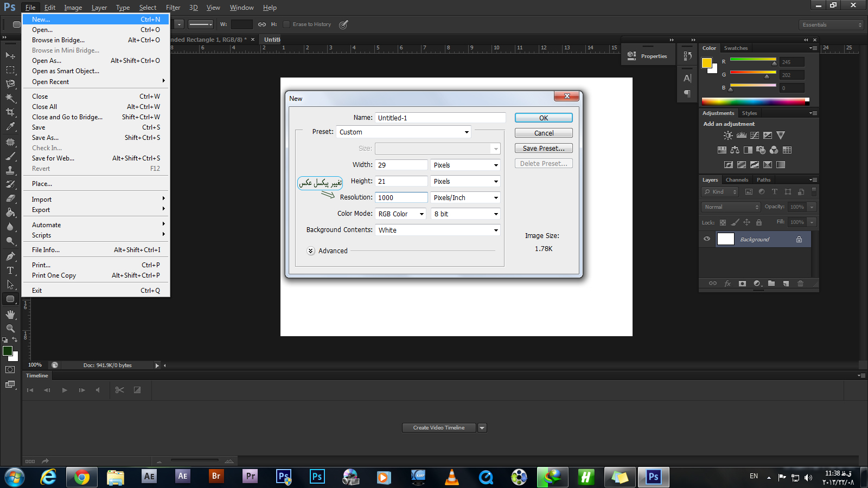Add a Color Balance adjustment

tap(735, 150)
